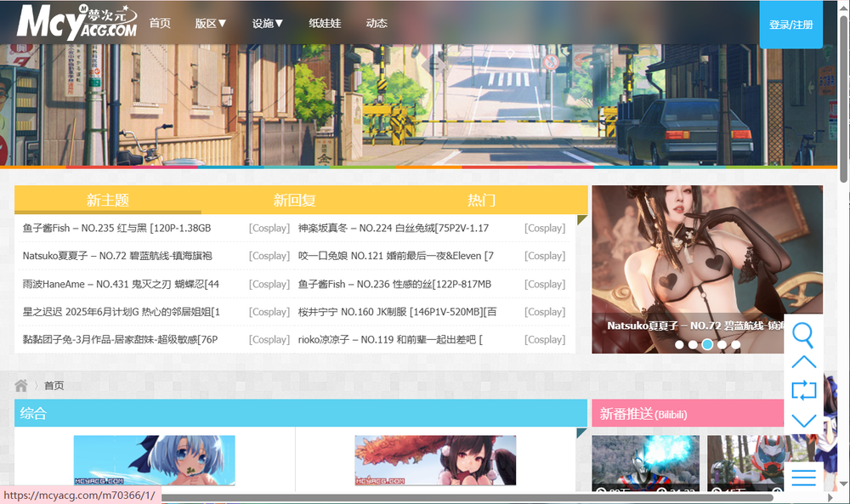
Task: Click the horizontal scrollbar thumb
Action: (x=467, y=497)
